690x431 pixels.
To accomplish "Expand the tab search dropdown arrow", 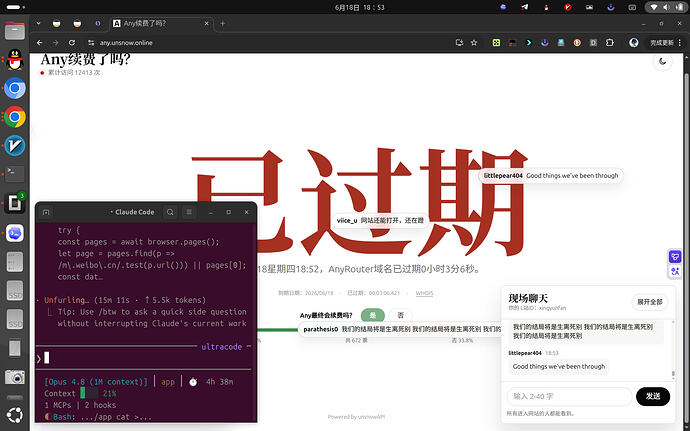I will (x=39, y=23).
